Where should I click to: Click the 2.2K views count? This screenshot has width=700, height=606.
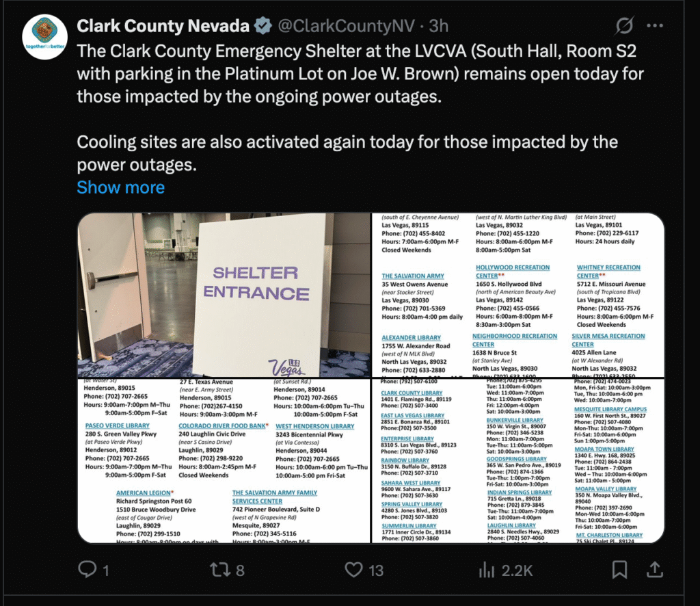[517, 570]
